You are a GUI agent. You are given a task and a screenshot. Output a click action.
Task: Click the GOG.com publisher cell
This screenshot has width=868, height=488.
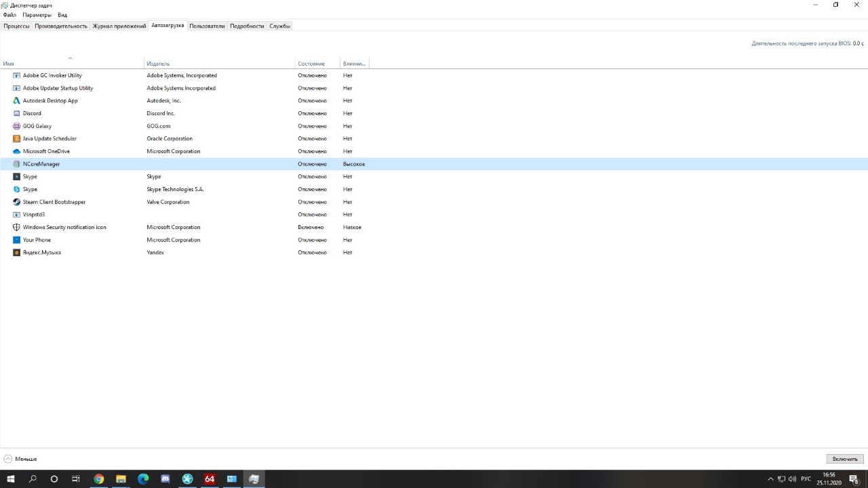tap(159, 126)
